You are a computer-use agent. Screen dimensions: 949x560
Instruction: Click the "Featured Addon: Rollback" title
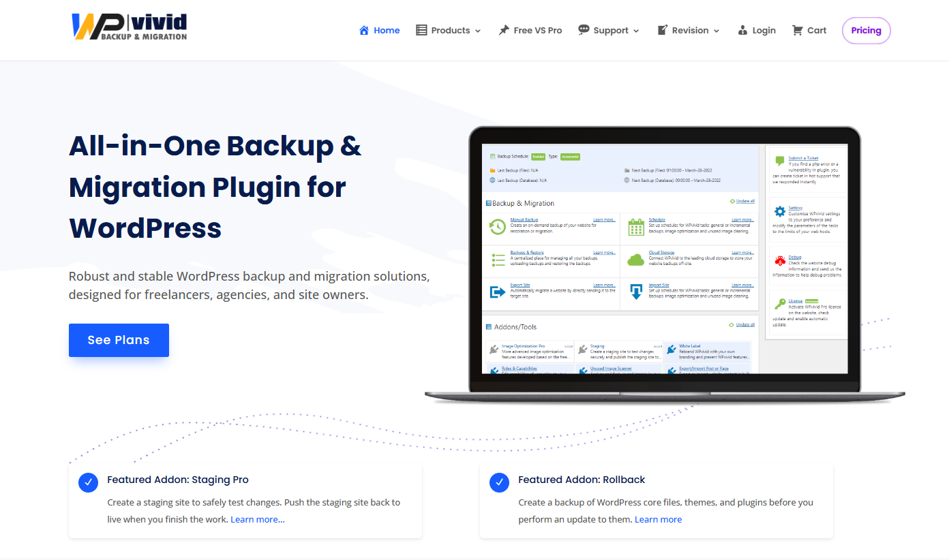(x=582, y=480)
